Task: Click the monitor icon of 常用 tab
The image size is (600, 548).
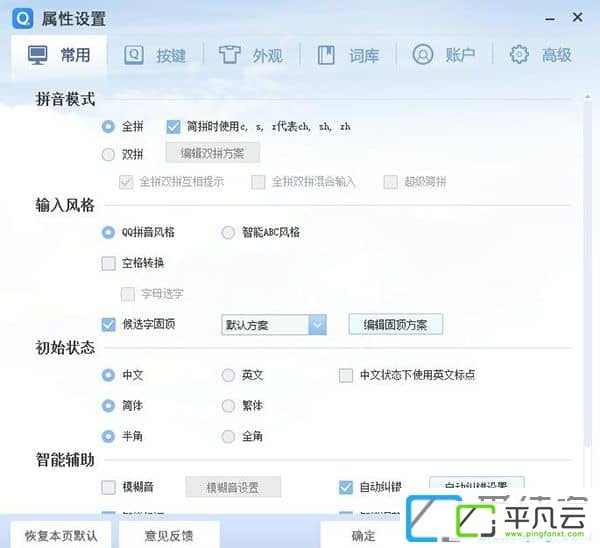Action: coord(38,55)
